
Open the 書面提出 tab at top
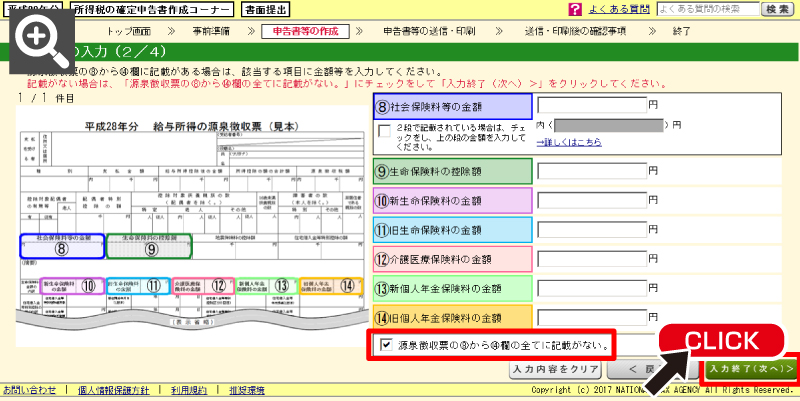268,10
